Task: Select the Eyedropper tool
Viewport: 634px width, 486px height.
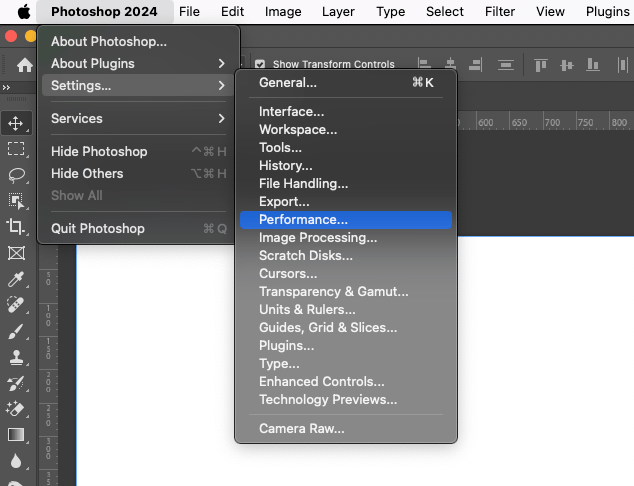Action: click(16, 279)
